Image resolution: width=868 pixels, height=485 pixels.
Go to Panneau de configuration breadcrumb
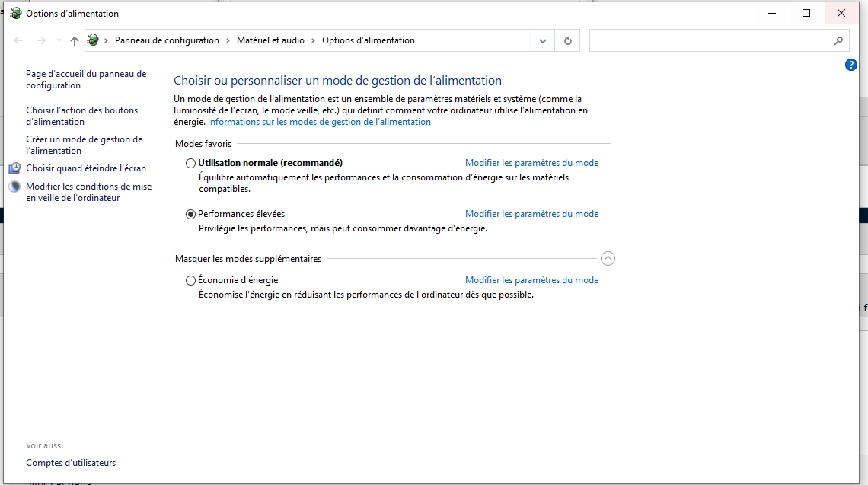[x=167, y=40]
